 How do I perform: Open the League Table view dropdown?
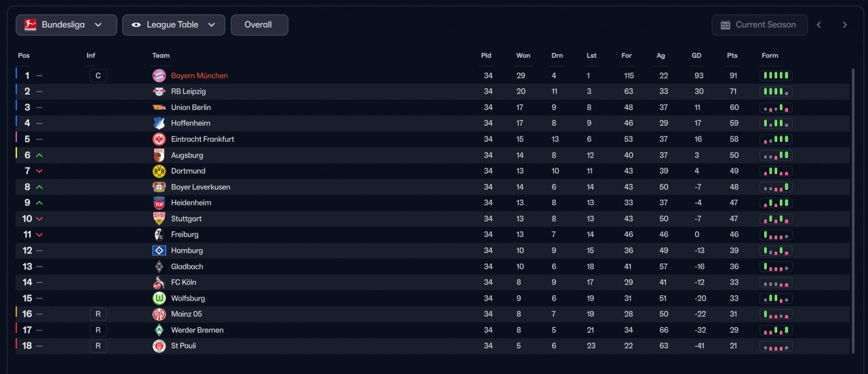pyautogui.click(x=174, y=25)
